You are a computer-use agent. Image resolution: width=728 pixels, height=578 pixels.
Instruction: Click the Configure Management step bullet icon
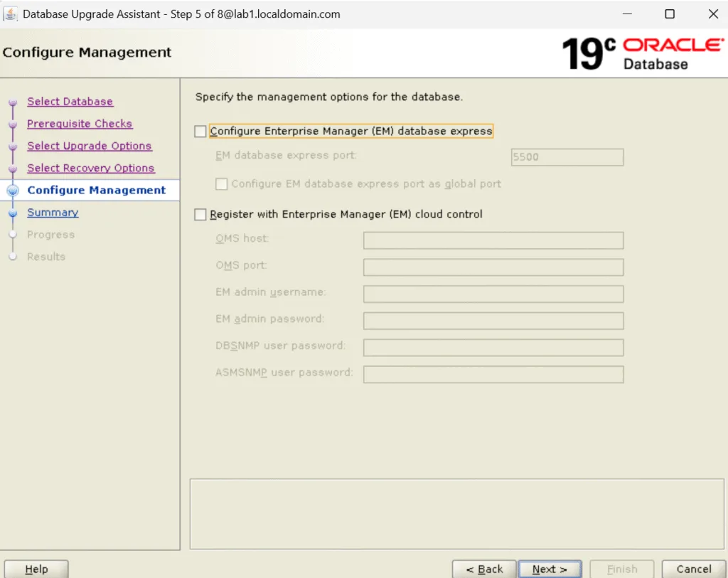pyautogui.click(x=12, y=190)
